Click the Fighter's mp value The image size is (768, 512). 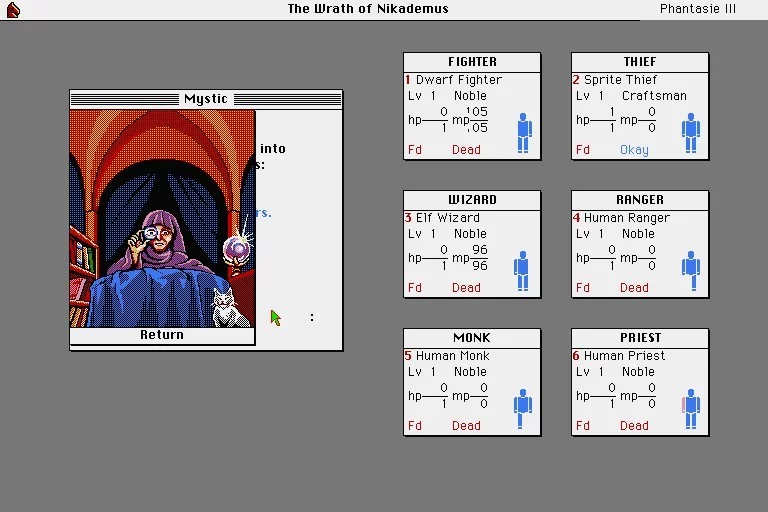click(477, 120)
